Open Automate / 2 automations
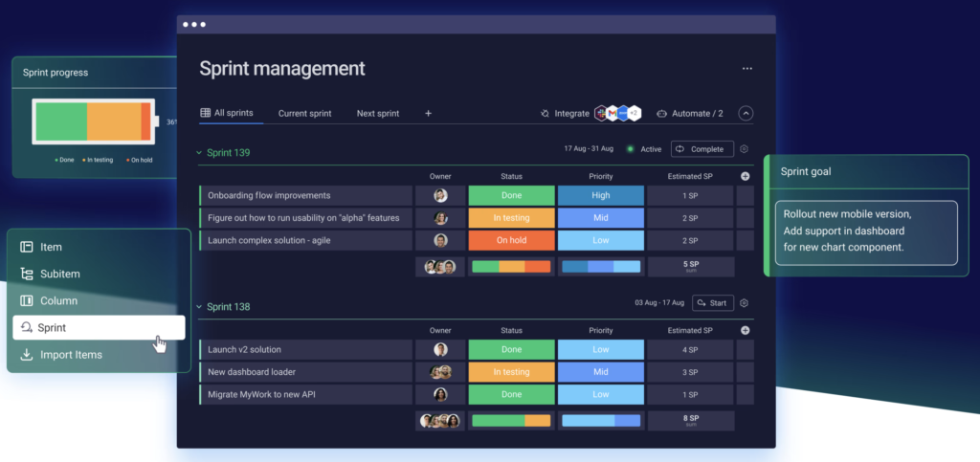 click(689, 113)
